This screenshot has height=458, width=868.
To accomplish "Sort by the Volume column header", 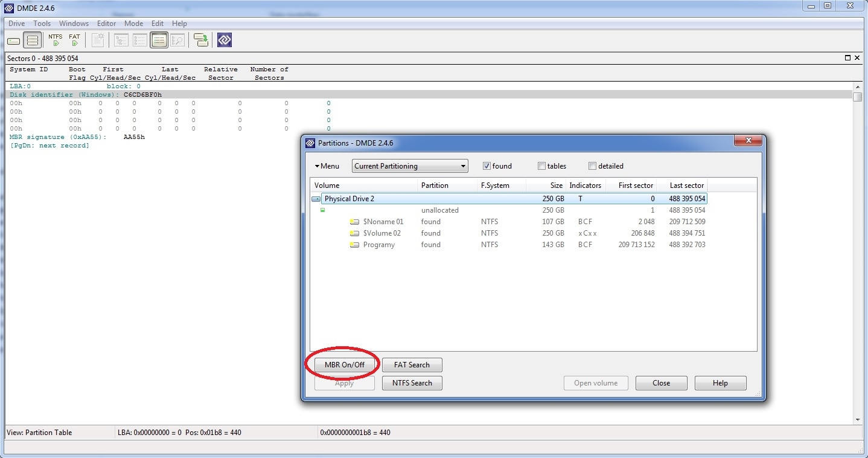I will click(363, 185).
